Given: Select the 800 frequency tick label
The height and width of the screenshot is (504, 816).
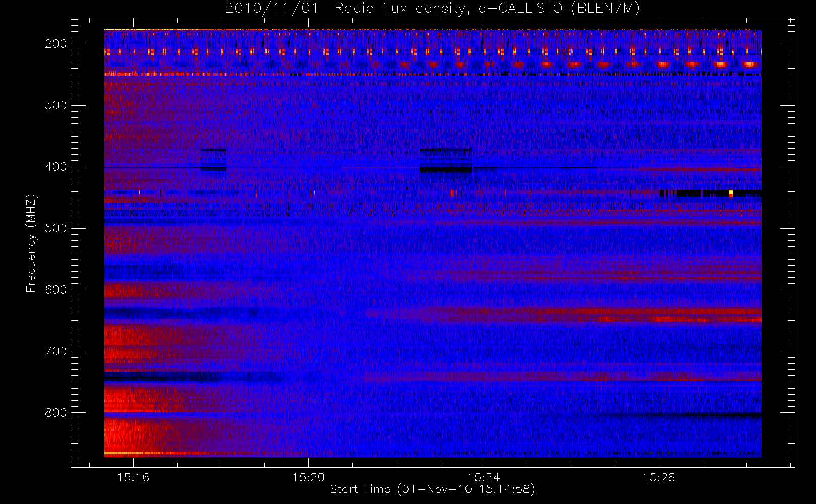Looking at the screenshot, I should (x=56, y=413).
